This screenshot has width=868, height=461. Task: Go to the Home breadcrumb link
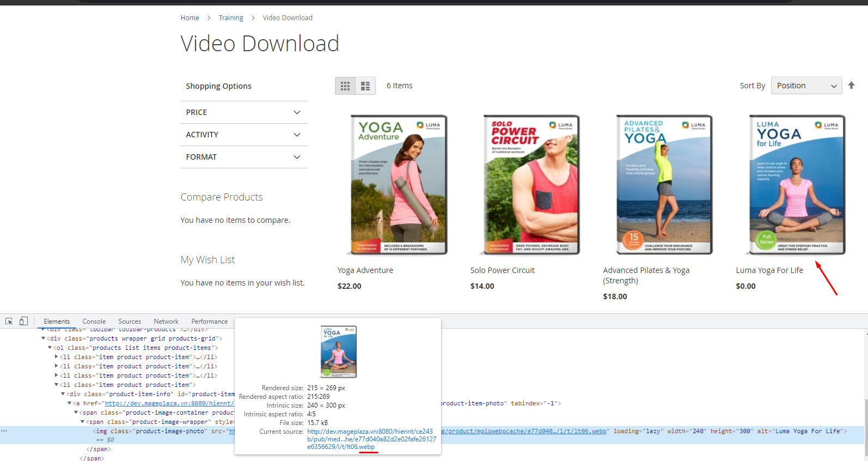[190, 18]
